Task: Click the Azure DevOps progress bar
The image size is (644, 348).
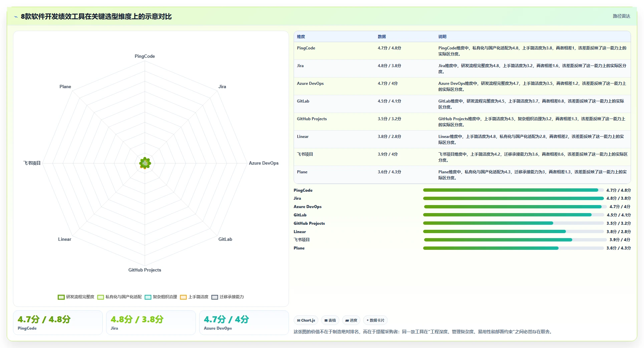Action: (515, 207)
